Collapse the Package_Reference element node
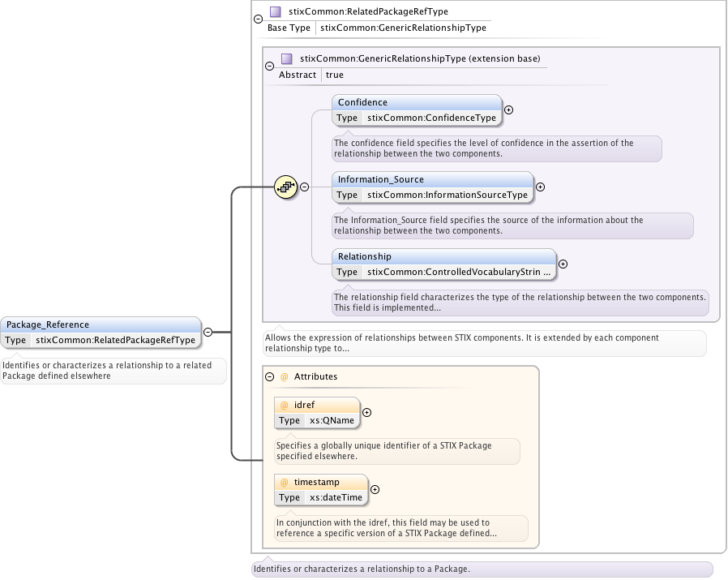This screenshot has height=580, width=728. pyautogui.click(x=208, y=332)
